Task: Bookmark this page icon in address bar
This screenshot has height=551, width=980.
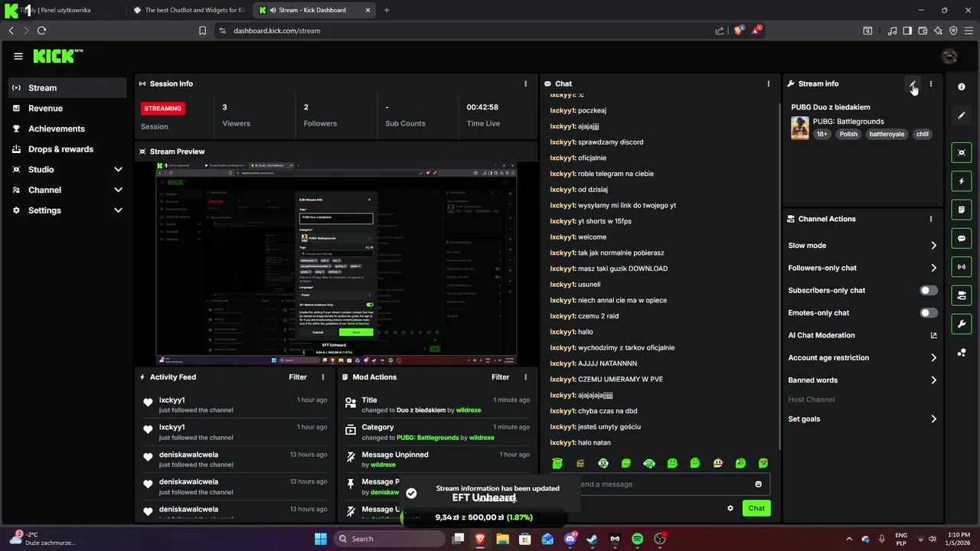Action: tap(202, 31)
